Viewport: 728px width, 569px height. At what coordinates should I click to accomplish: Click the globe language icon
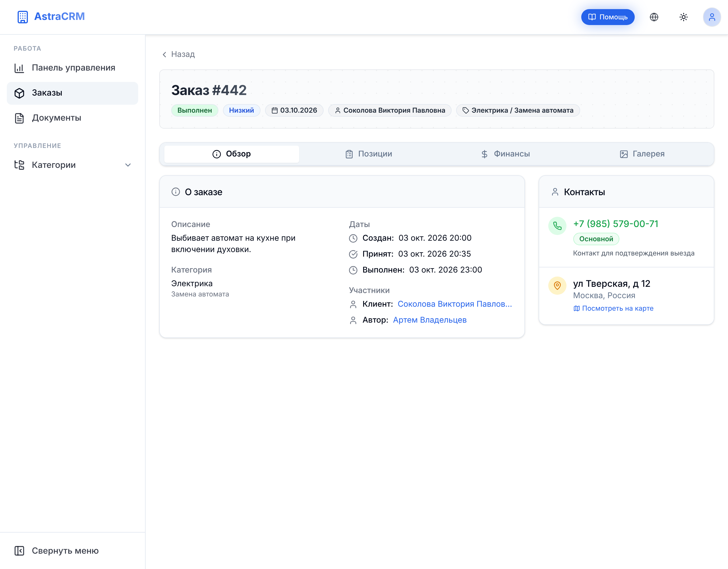654,17
